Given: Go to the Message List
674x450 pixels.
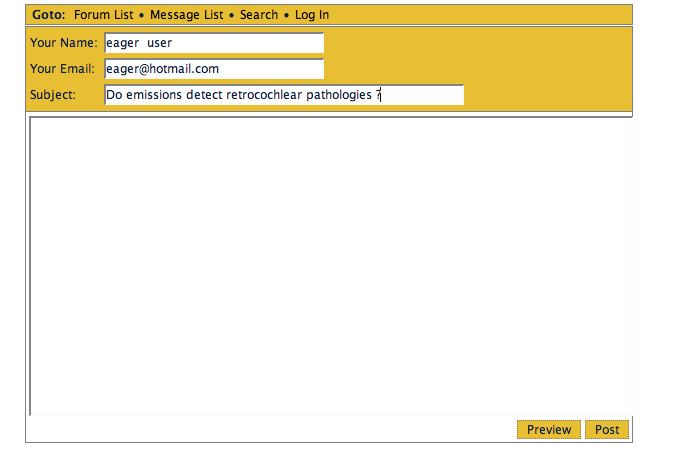Looking at the screenshot, I should click(x=187, y=15).
